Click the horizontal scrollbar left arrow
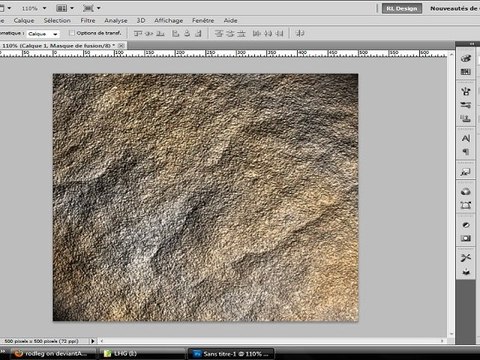The image size is (480, 360). click(x=102, y=341)
